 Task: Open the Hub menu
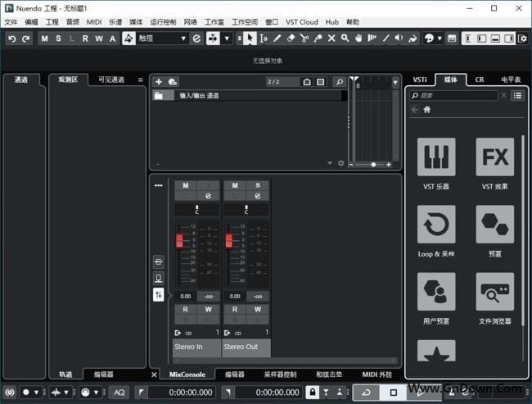[x=331, y=22]
